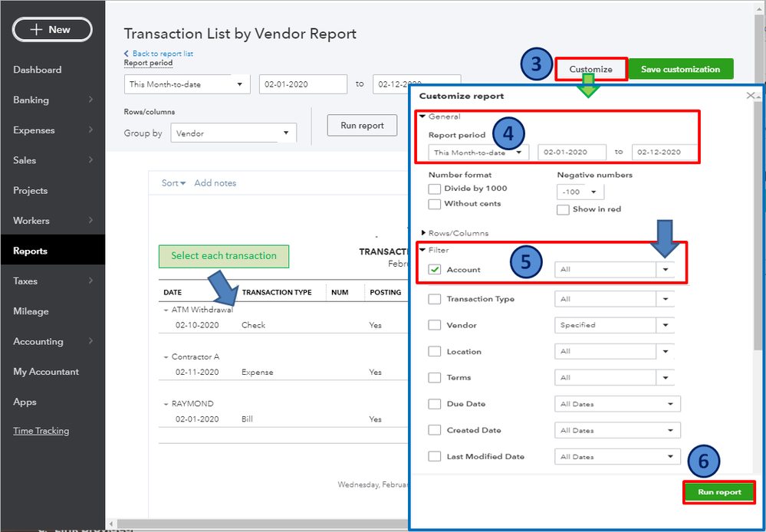The width and height of the screenshot is (766, 532).
Task: Open the Expenses sidebar item
Action: 34,130
